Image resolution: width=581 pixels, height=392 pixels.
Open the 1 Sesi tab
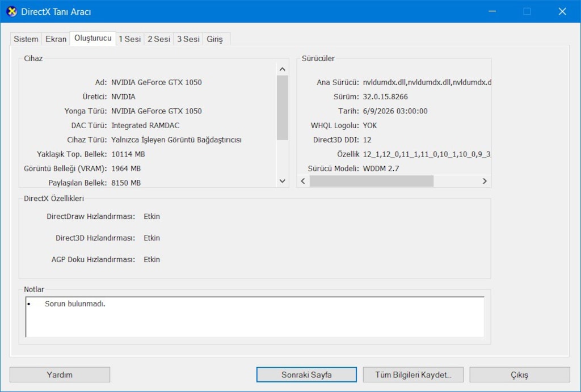[130, 39]
